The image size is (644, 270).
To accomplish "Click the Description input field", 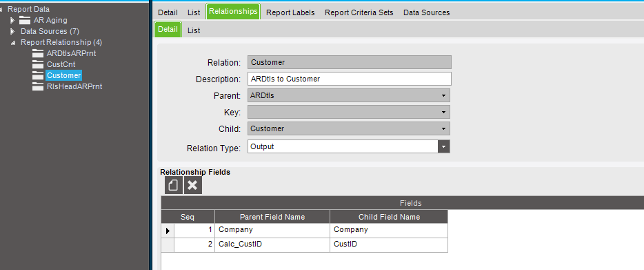I will (x=349, y=79).
